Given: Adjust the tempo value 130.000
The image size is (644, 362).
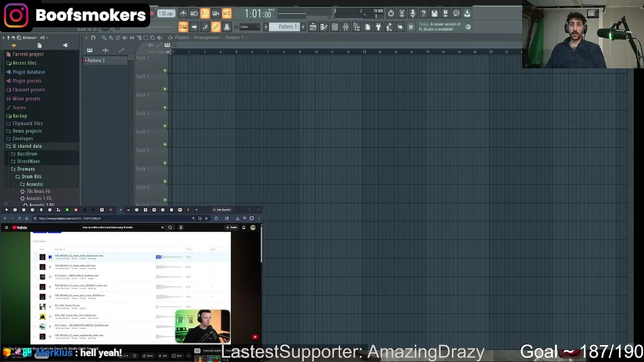Looking at the screenshot, I should pos(166,14).
